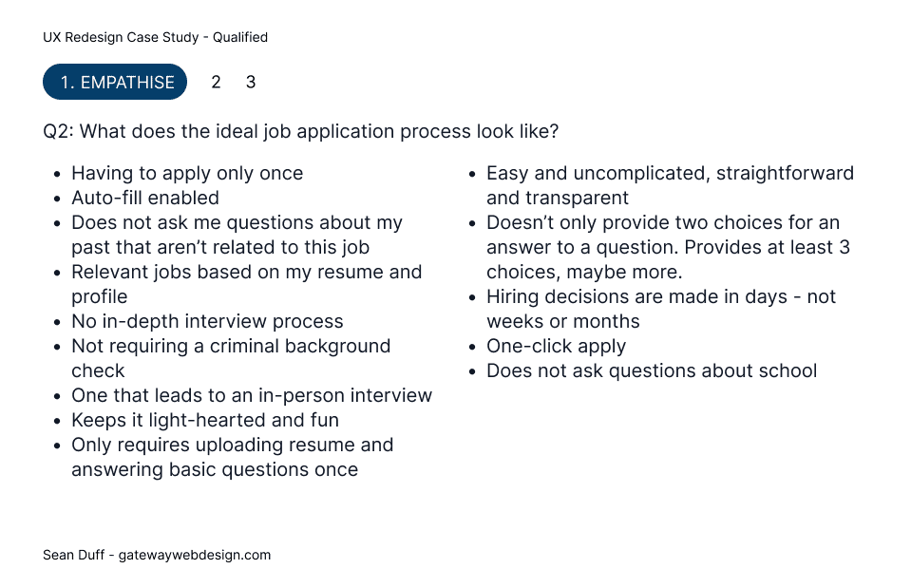Select the bullet "Having to apply only once"
911x588 pixels.
click(187, 173)
